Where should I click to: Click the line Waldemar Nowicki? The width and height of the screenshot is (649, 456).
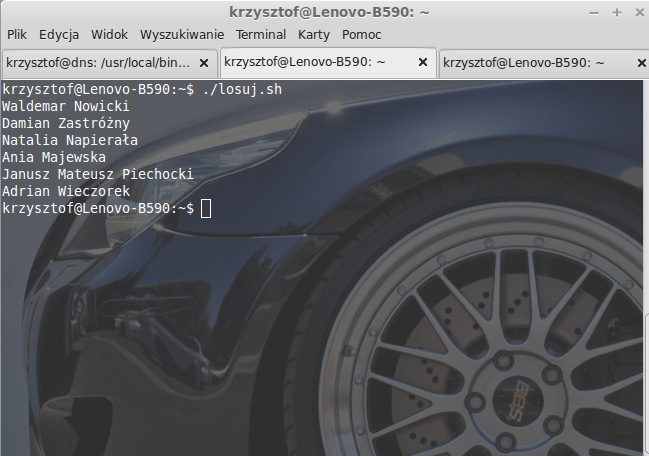(66, 106)
